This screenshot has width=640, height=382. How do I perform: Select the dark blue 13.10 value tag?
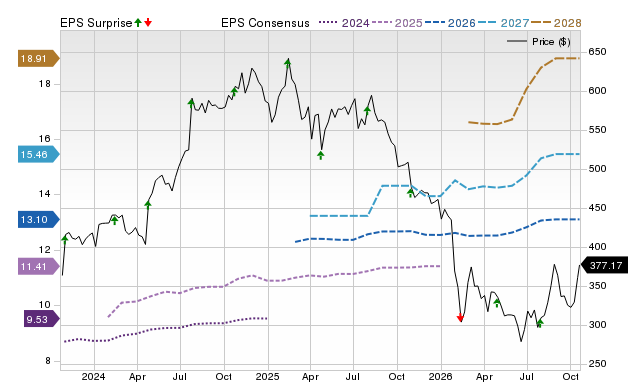(38, 220)
